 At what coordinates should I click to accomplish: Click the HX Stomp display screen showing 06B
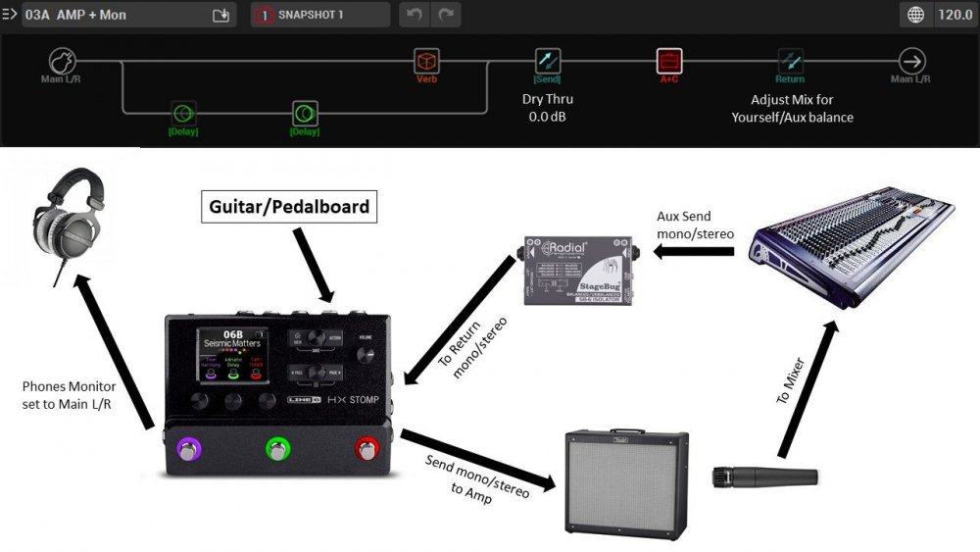232,355
